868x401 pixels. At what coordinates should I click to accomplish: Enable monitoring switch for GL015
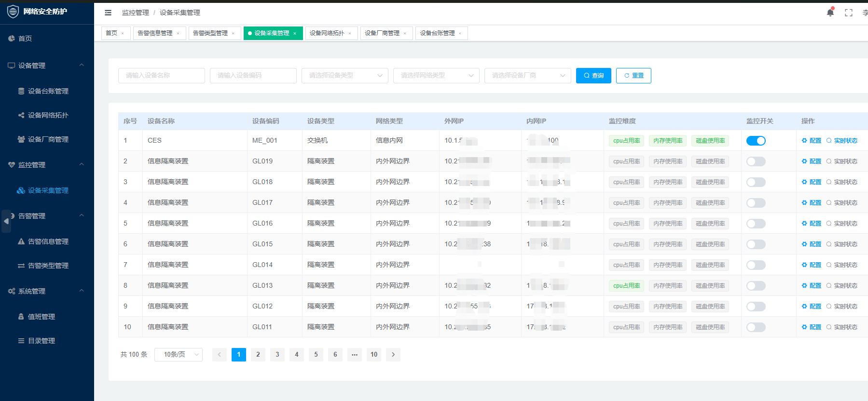[756, 244]
